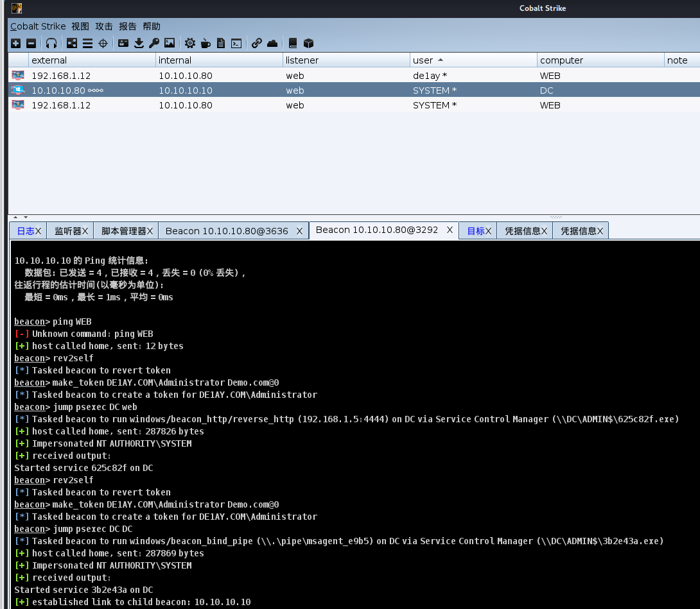The height and width of the screenshot is (609, 700).
Task: Switch to pivot graph view icon
Action: [x=72, y=43]
